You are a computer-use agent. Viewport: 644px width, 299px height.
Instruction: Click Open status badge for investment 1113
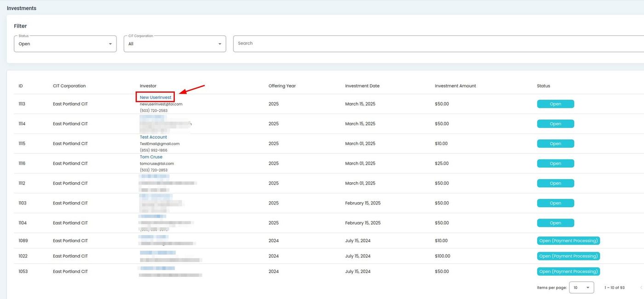555,104
